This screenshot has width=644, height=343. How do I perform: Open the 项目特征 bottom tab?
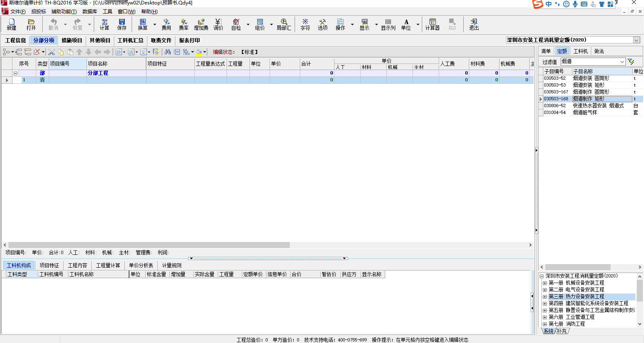pos(49,266)
